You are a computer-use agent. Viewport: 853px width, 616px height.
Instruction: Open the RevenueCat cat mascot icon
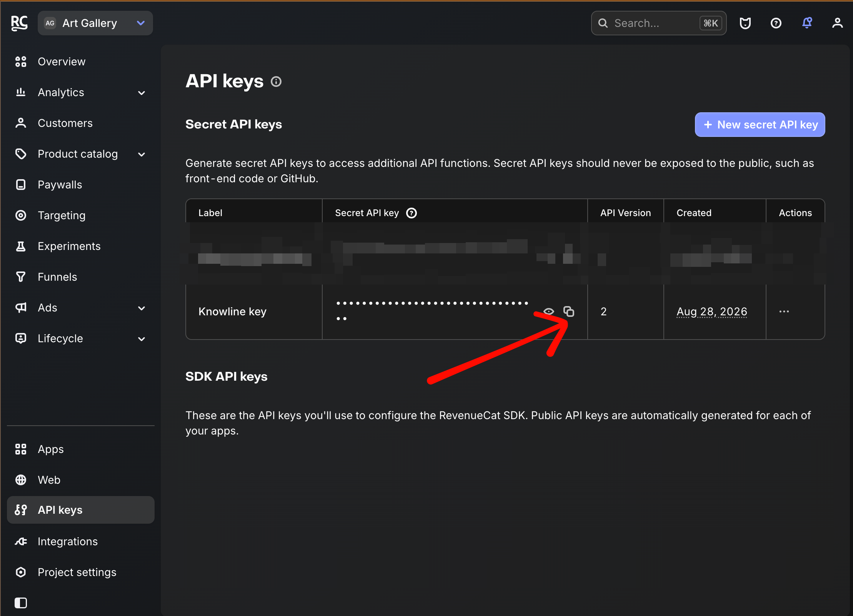[x=745, y=23]
